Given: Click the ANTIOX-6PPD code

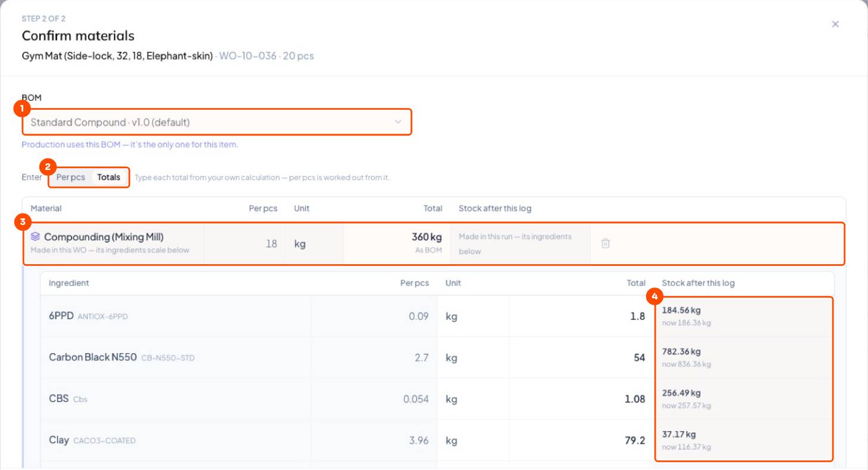Looking at the screenshot, I should [x=103, y=316].
